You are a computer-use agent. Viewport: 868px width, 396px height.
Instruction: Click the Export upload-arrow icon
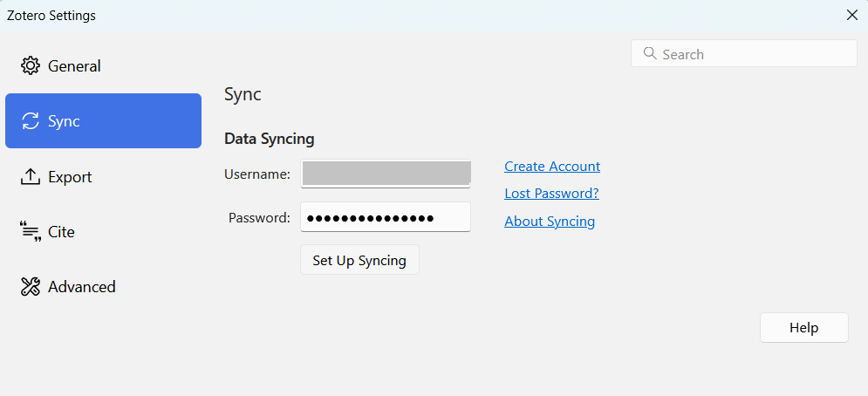pyautogui.click(x=31, y=177)
